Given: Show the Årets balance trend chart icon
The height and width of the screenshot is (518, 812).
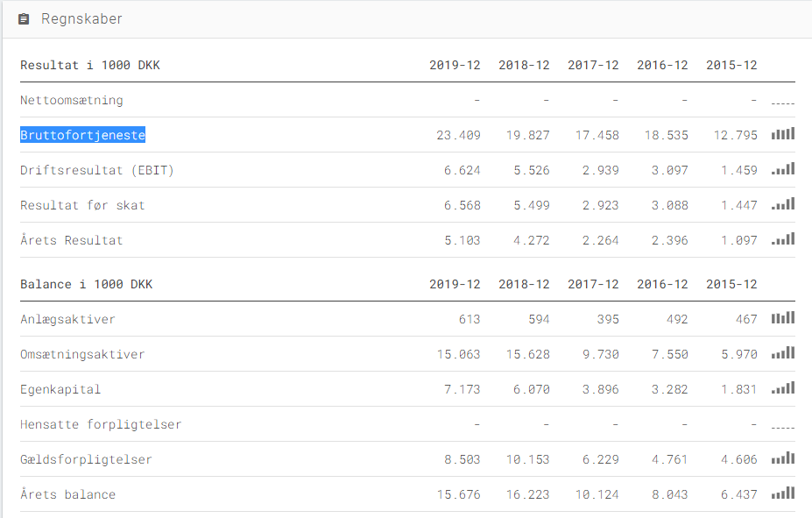Looking at the screenshot, I should (x=783, y=493).
